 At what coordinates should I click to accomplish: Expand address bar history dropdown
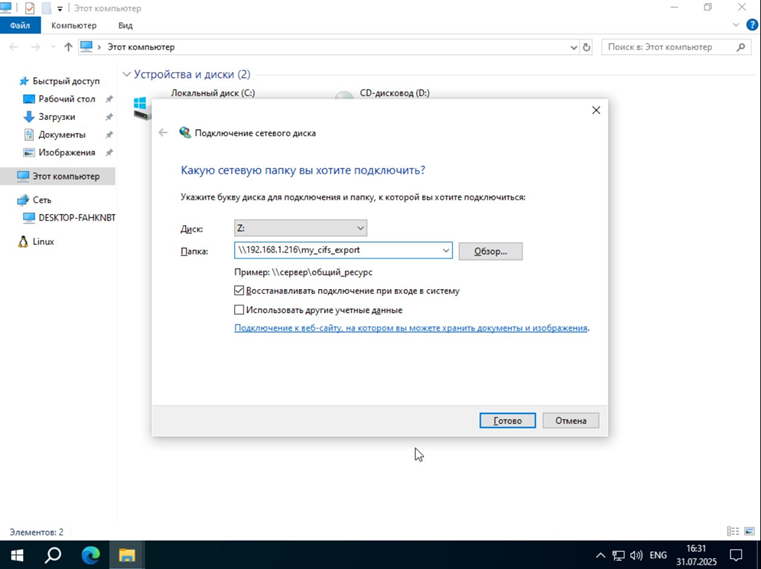[574, 47]
